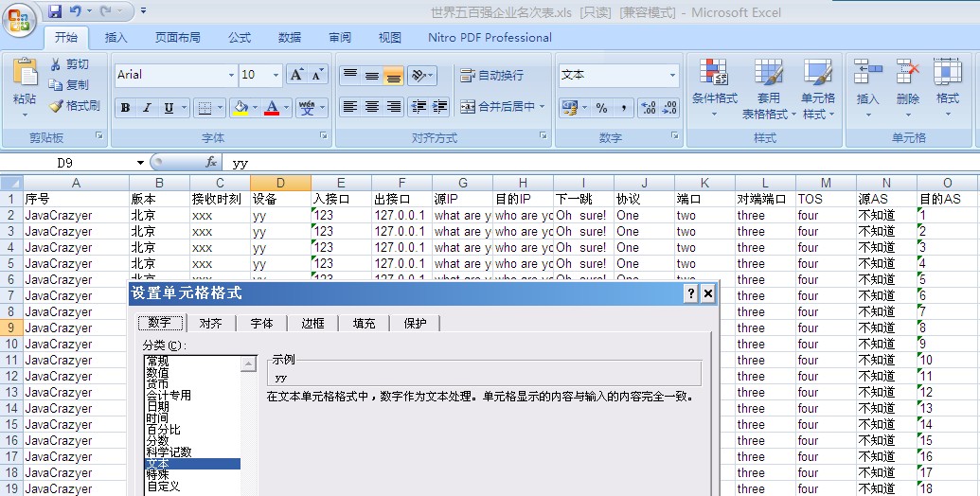Insert cells using 插入 button
Screen dimensions: 980x496
click(x=867, y=88)
